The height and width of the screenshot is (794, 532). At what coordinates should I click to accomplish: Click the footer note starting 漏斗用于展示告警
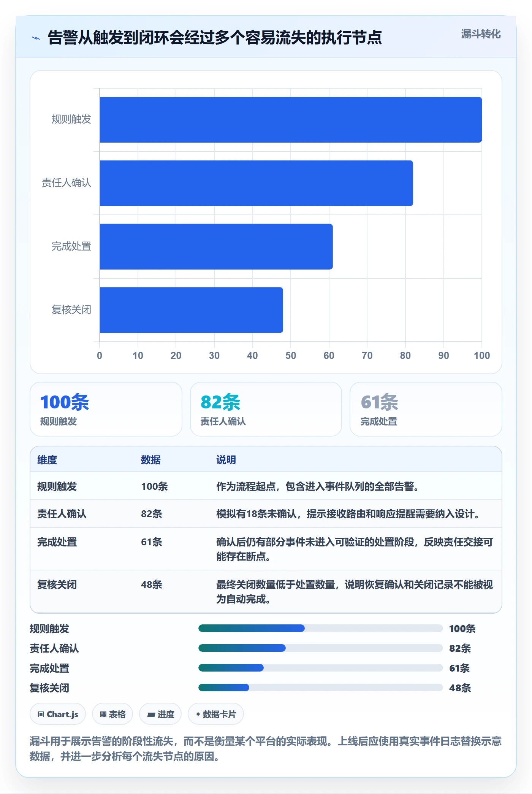pos(266,749)
